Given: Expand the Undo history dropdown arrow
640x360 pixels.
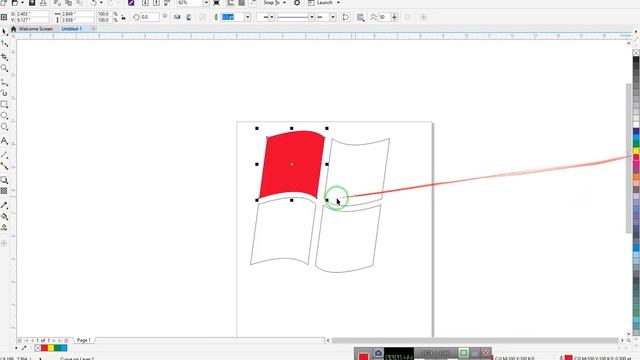Looking at the screenshot, I should (x=101, y=2).
